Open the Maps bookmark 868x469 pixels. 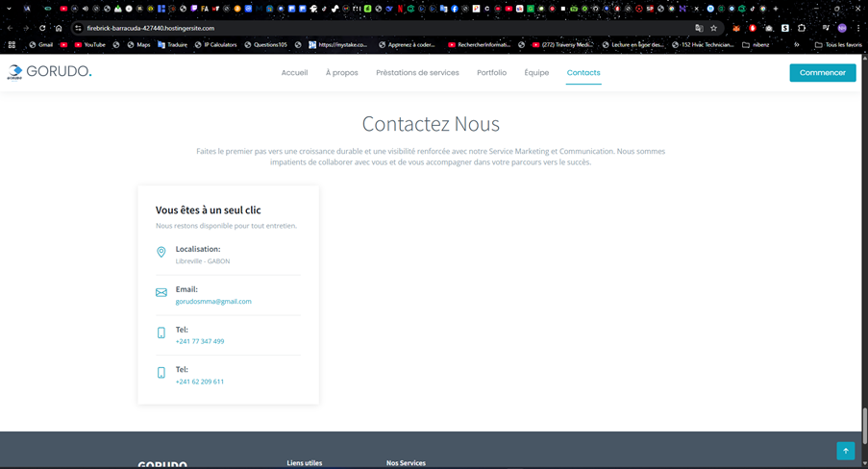coord(139,45)
